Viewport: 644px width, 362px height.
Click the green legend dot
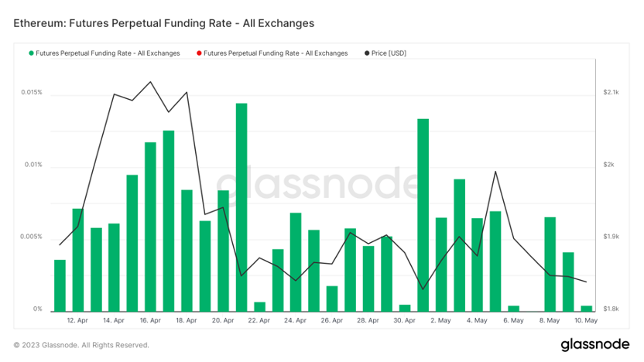click(31, 53)
